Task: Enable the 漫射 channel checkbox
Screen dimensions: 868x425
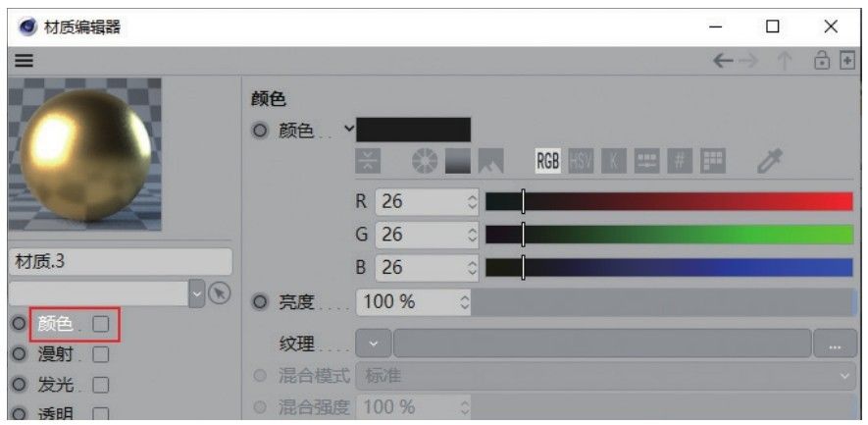Action: 101,354
